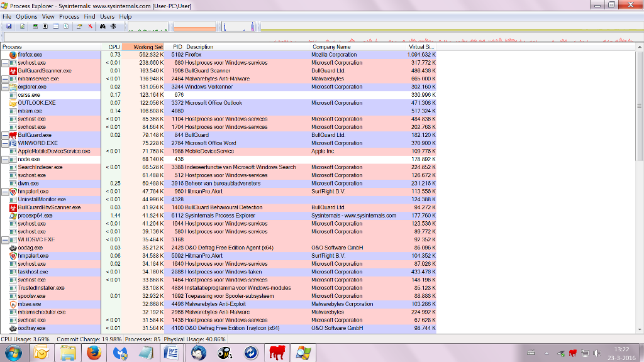Click the binoculars Find Handle icon
Viewport: 644px width, 362px height.
click(103, 26)
